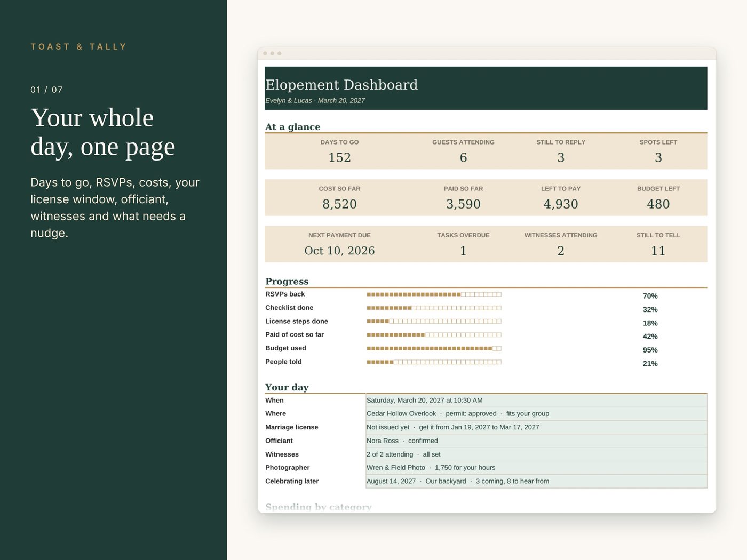
Task: Select the Left To Pay value 4,930
Action: [x=561, y=204]
